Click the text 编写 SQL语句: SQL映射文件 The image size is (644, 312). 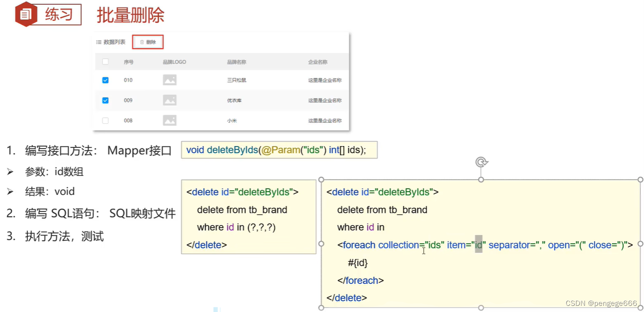coord(100,213)
